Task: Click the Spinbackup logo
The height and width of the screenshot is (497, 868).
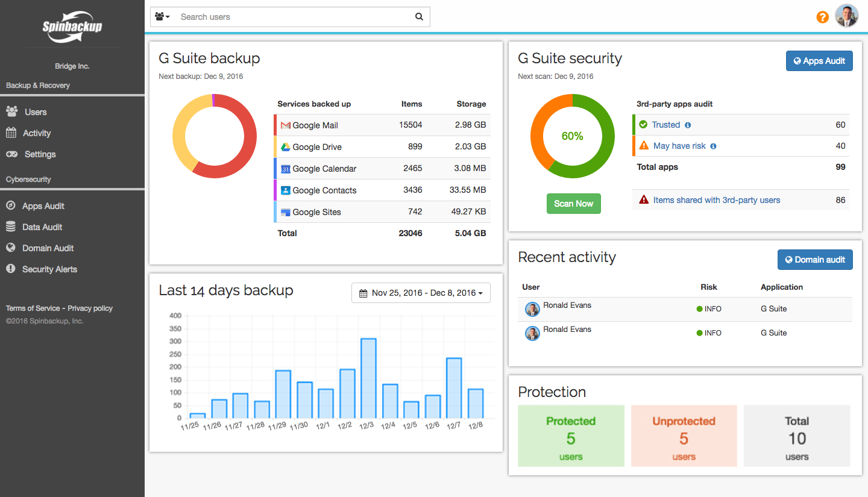Action: click(x=72, y=27)
